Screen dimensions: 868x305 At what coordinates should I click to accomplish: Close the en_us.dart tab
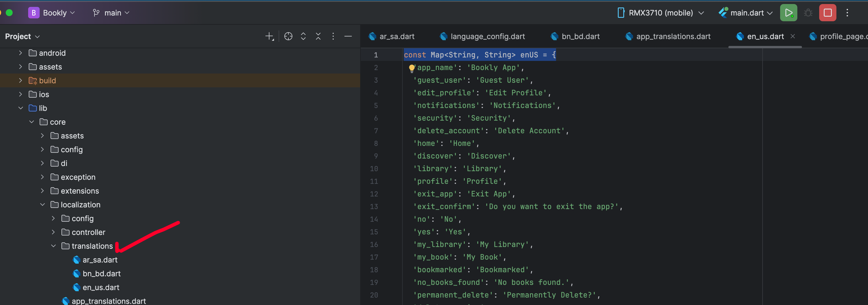(x=792, y=36)
